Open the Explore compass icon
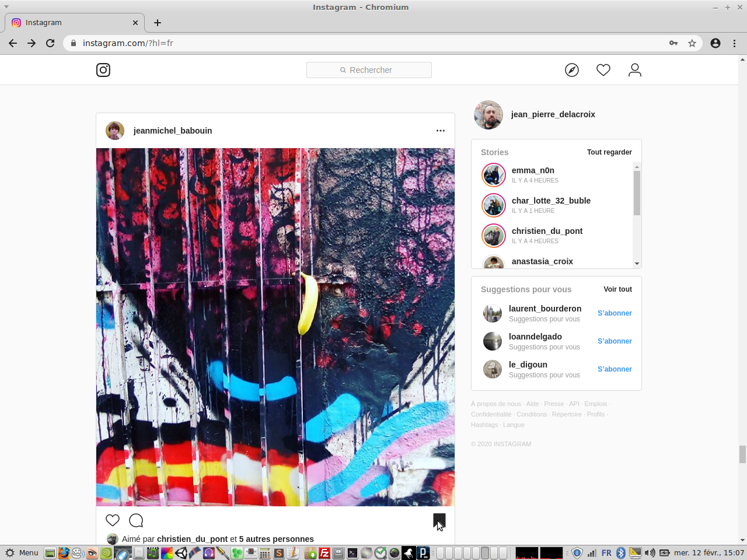 coord(572,70)
